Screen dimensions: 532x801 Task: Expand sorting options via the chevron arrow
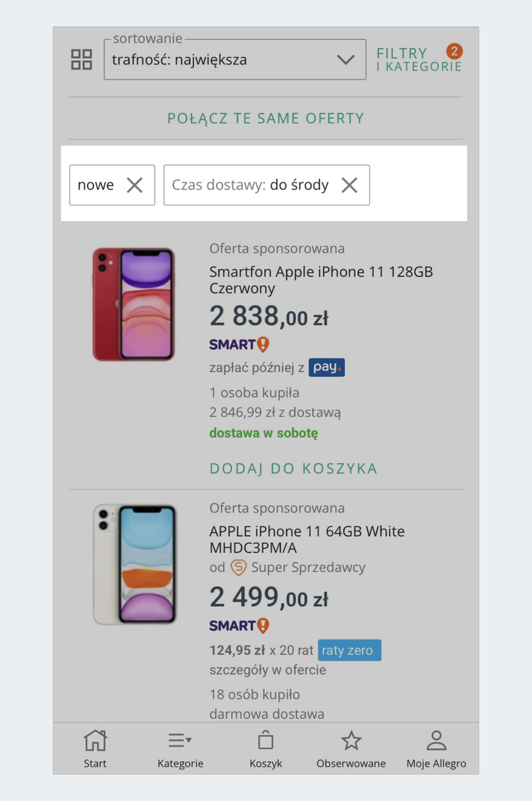(346, 59)
